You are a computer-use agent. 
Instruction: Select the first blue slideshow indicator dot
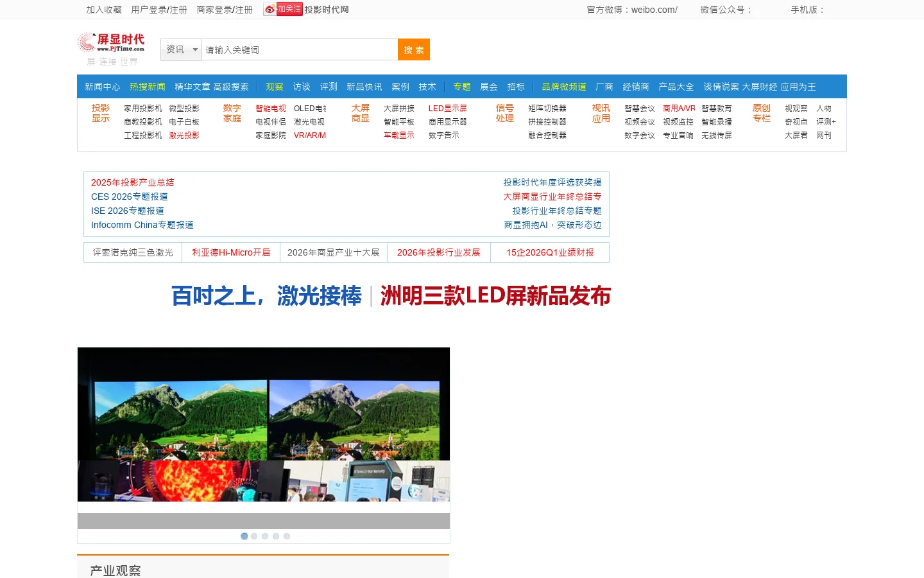pos(244,536)
